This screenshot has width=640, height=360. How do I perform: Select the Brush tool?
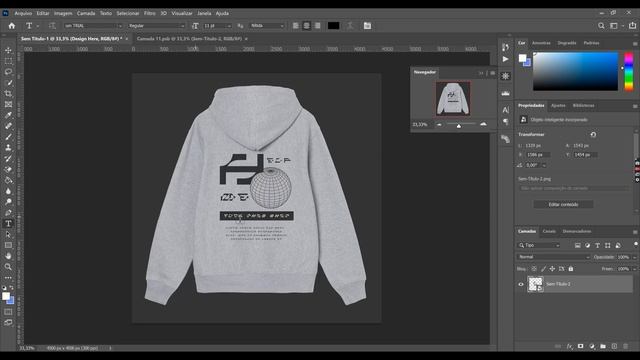coord(8,137)
